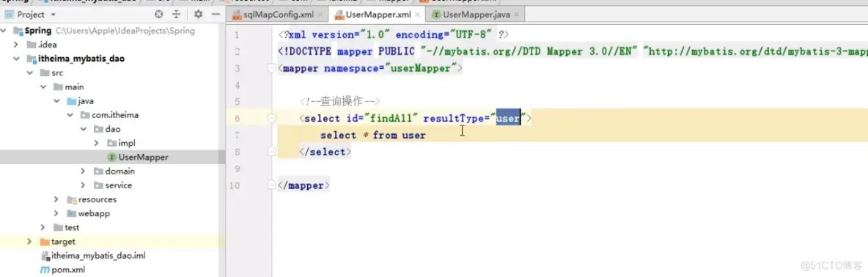Click the DOCTYPE mapper PUBLIC text

[x=347, y=52]
